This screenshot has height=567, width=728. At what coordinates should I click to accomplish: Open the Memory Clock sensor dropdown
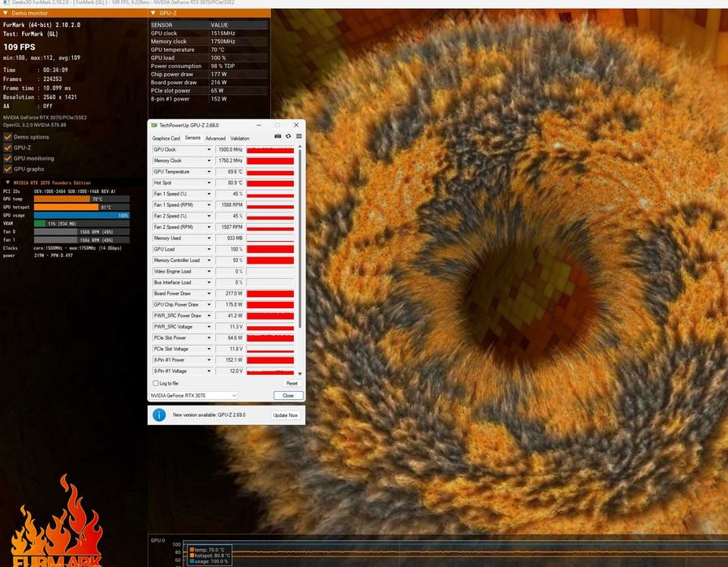pyautogui.click(x=209, y=161)
